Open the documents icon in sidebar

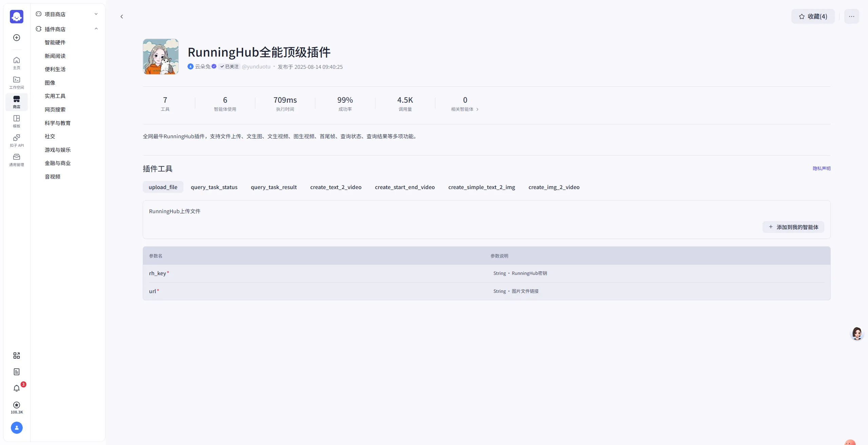coord(17,372)
